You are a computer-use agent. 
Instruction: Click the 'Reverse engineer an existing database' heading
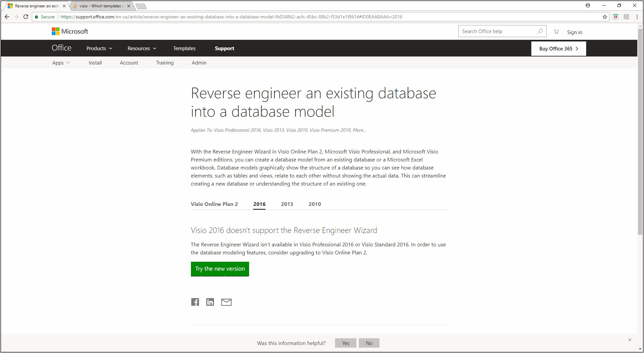(313, 102)
